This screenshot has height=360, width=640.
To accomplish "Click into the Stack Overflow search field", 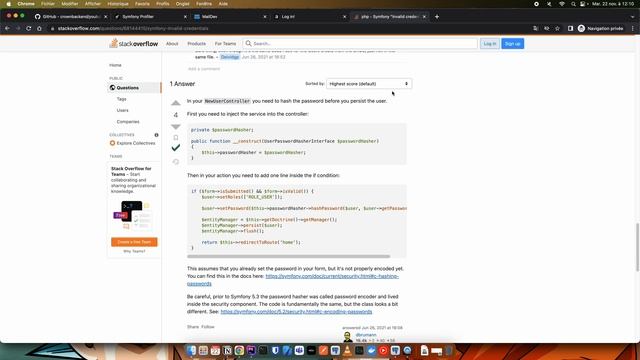I will pyautogui.click(x=360, y=44).
